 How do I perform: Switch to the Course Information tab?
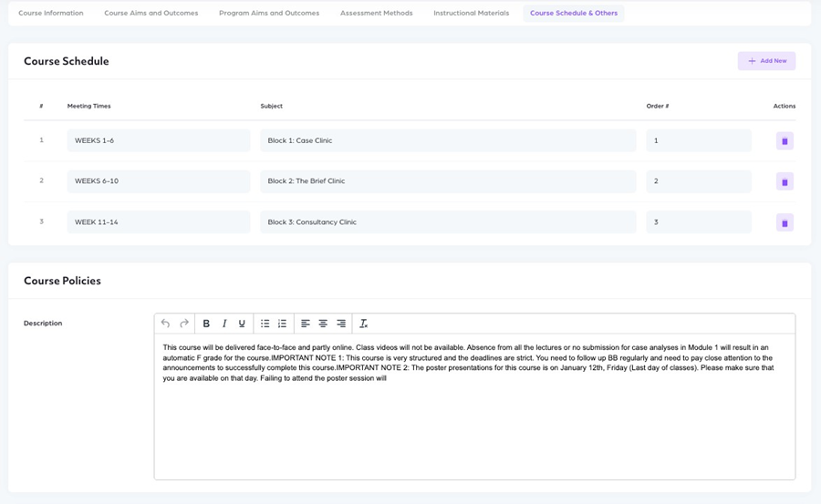click(x=51, y=14)
